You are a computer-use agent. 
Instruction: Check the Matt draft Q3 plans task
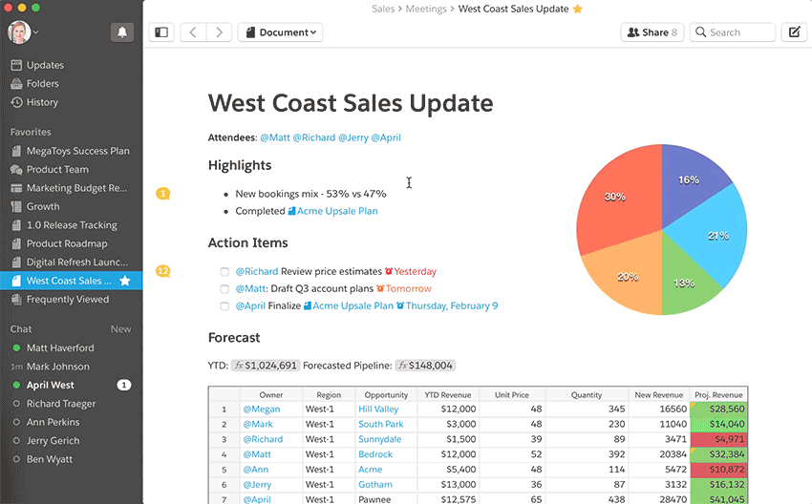tap(224, 289)
